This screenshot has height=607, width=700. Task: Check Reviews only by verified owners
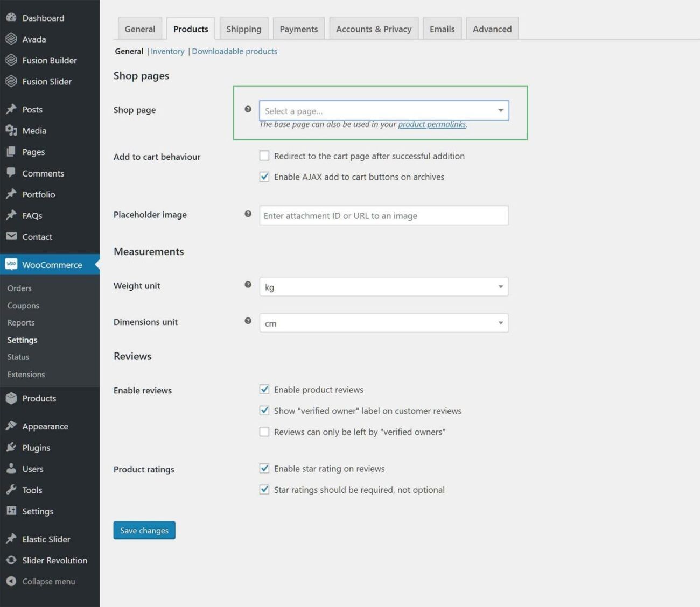[x=264, y=432]
